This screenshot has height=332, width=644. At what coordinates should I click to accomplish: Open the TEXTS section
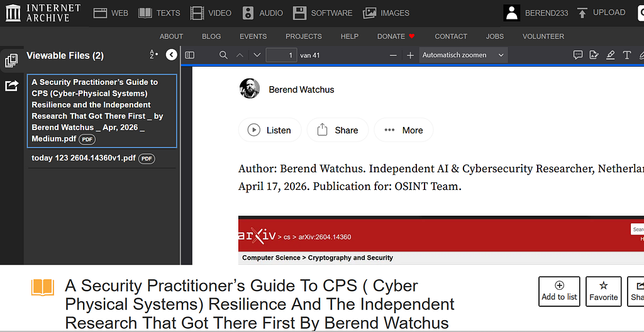click(x=159, y=13)
